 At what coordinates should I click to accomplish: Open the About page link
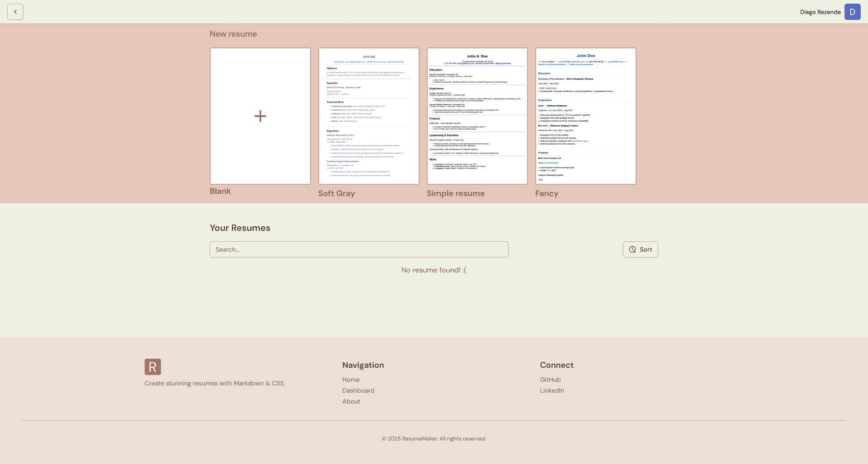(x=351, y=401)
